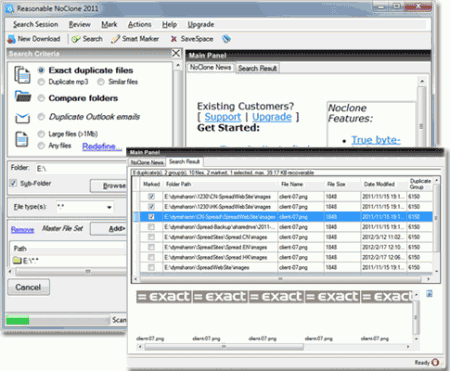The image size is (450, 371).
Task: Close the Search Criteria panel
Action: pyautogui.click(x=176, y=53)
